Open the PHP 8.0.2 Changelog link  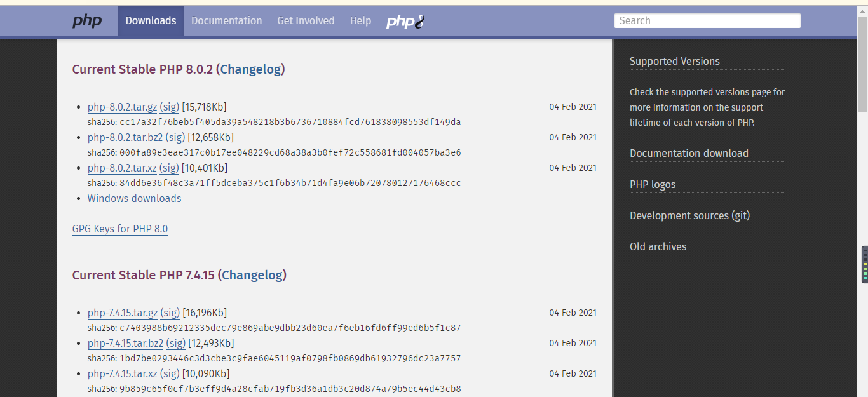(x=250, y=69)
